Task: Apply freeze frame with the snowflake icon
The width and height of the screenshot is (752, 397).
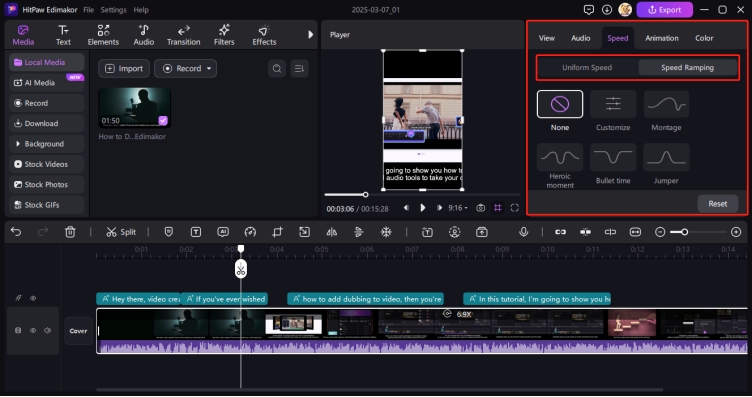Action: pyautogui.click(x=386, y=232)
